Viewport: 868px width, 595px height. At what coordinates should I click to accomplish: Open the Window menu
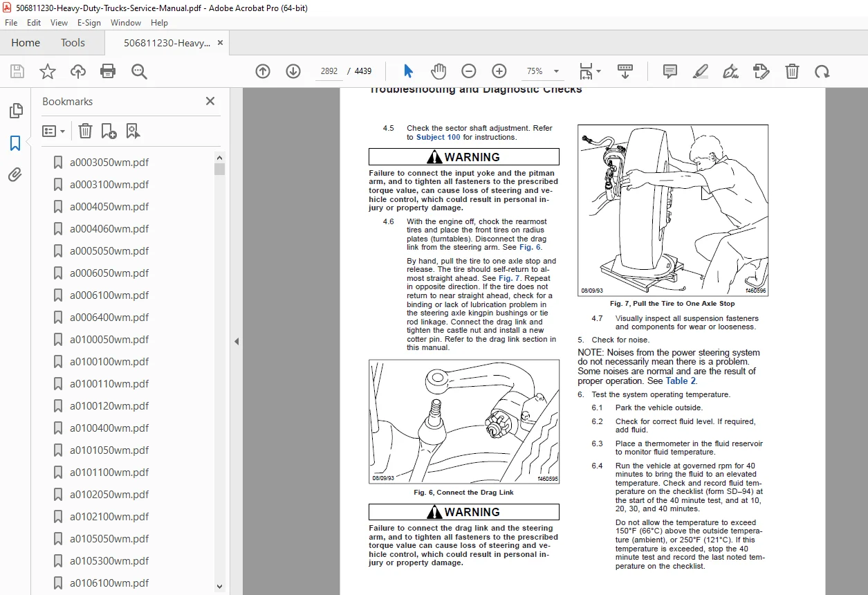pyautogui.click(x=126, y=23)
